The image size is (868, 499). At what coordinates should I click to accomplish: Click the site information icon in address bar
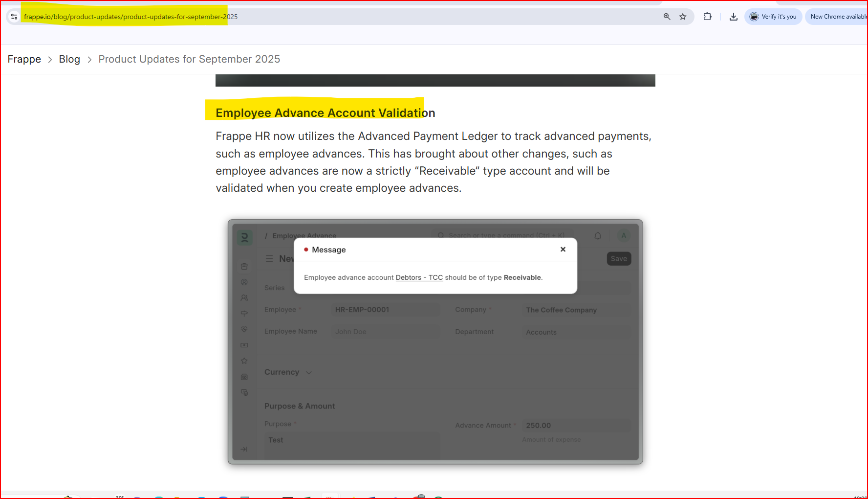point(14,17)
